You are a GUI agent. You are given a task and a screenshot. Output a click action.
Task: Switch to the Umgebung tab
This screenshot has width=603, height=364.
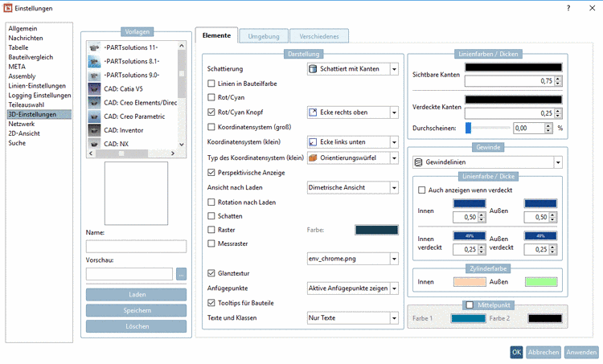tap(264, 36)
